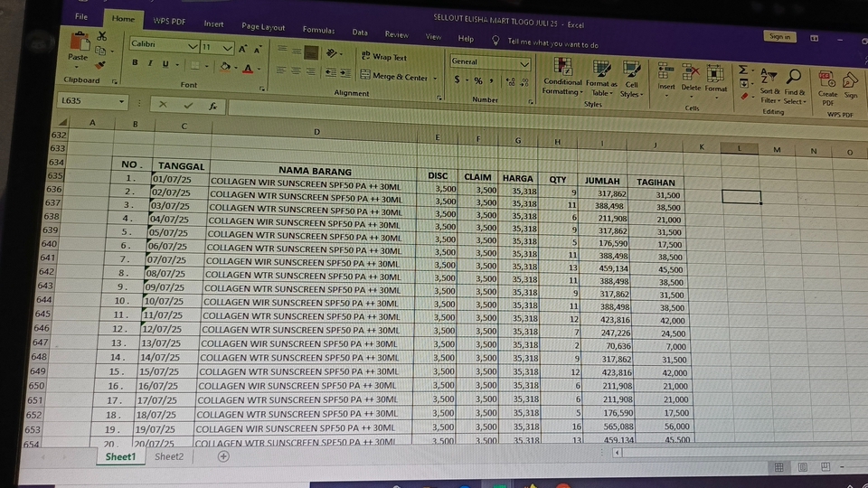Click the Insert Function fx icon
Image resolution: width=868 pixels, height=488 pixels.
(x=212, y=106)
